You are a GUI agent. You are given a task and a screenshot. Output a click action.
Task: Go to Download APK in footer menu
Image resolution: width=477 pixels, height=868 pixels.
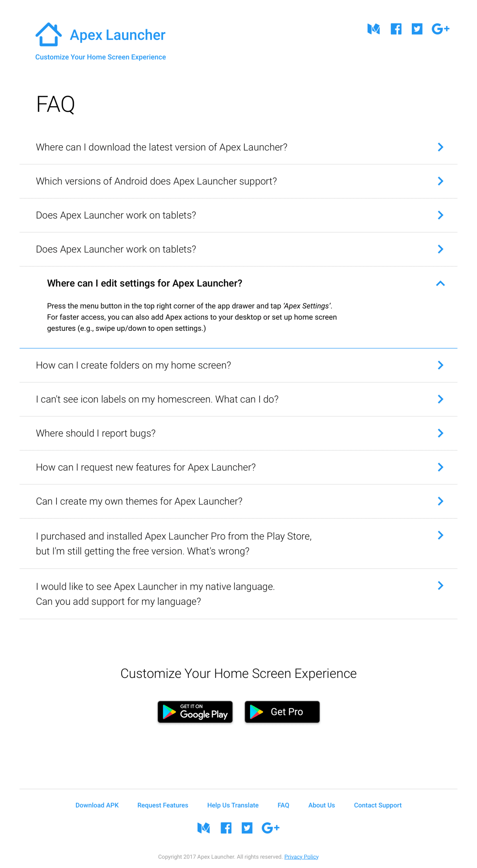click(x=97, y=805)
